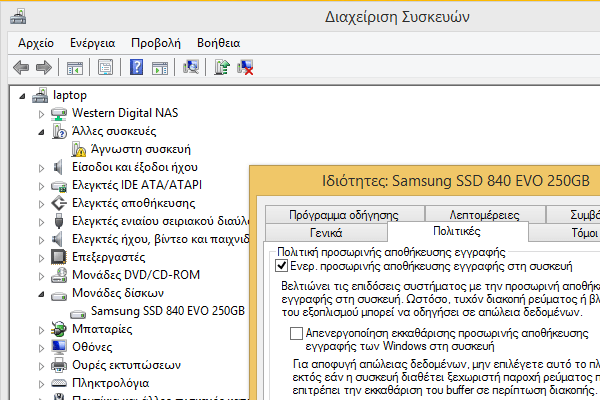Expand the Μπαταρίες node
This screenshot has height=400, width=600.
tap(41, 330)
